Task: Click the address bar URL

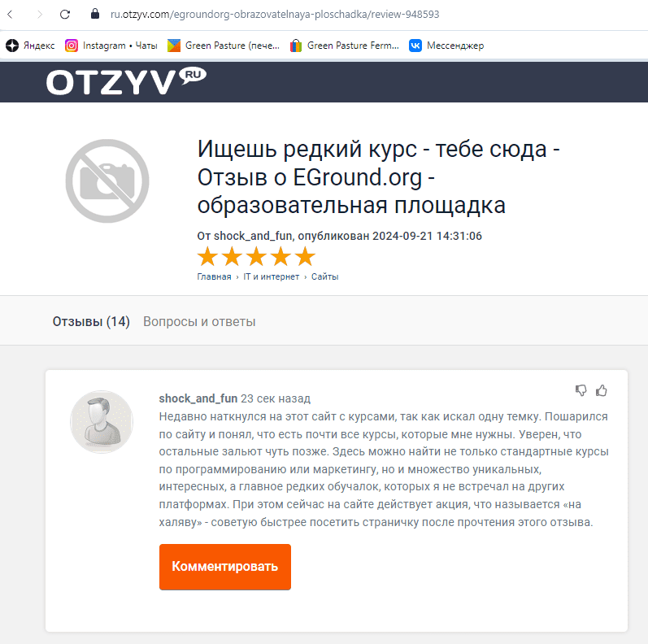Action: point(275,15)
